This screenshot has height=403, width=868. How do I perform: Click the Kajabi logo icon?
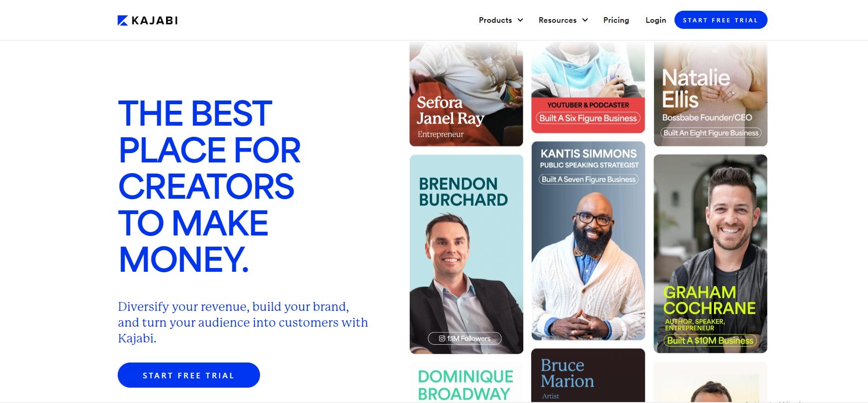pos(123,20)
